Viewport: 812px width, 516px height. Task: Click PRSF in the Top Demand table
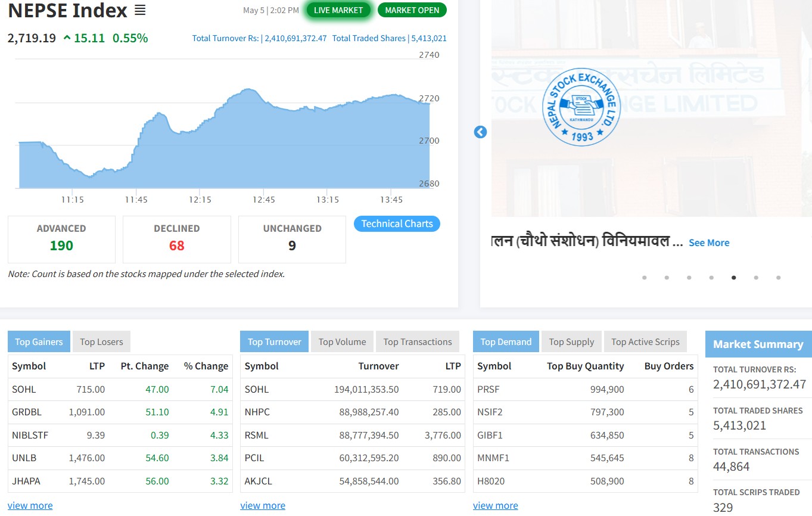(x=489, y=389)
